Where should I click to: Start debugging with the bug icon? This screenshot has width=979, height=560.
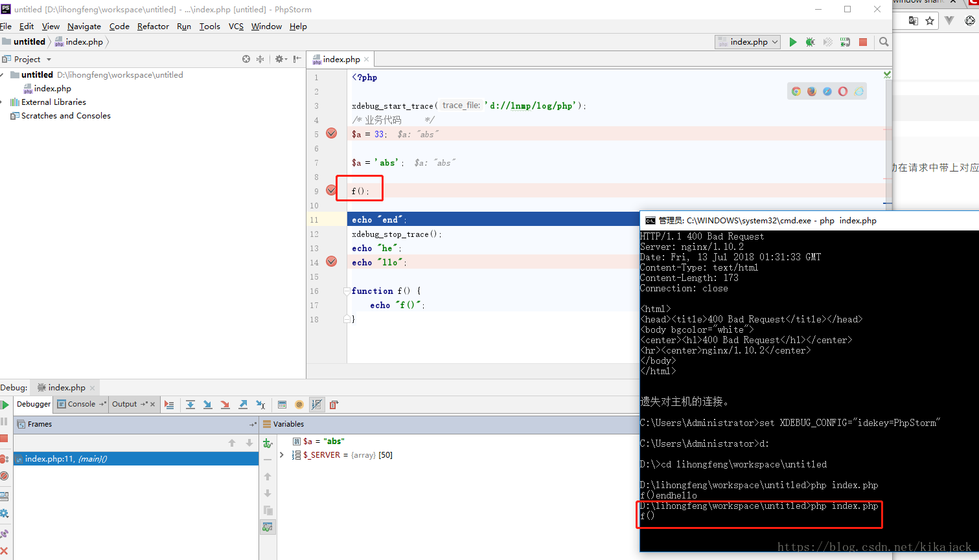pyautogui.click(x=810, y=42)
